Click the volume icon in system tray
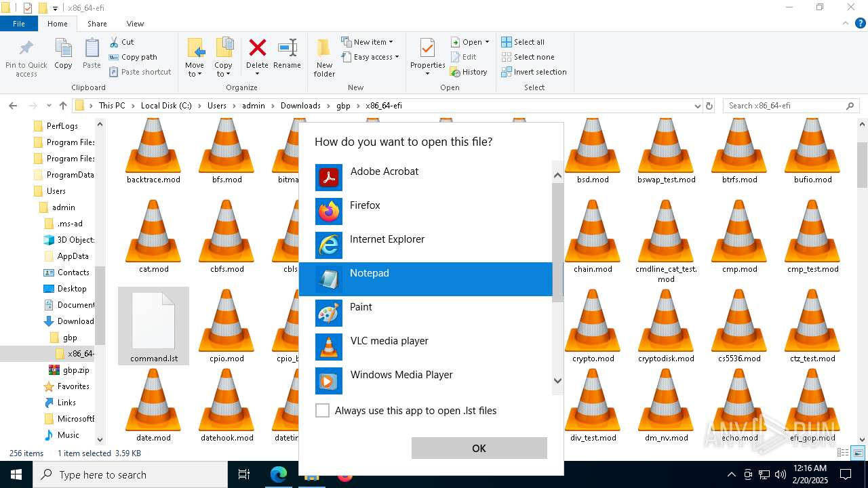The height and width of the screenshot is (488, 868). pos(781,474)
